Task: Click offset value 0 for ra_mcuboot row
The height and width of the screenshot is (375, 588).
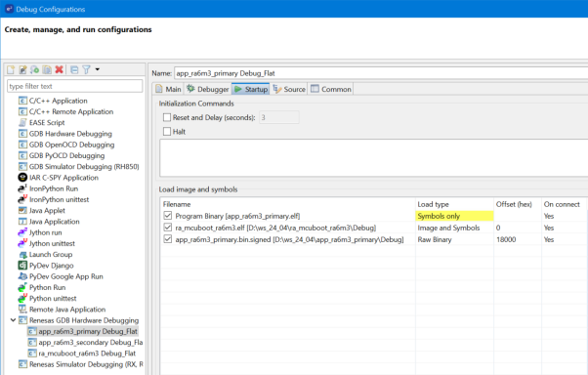Action: point(498,228)
